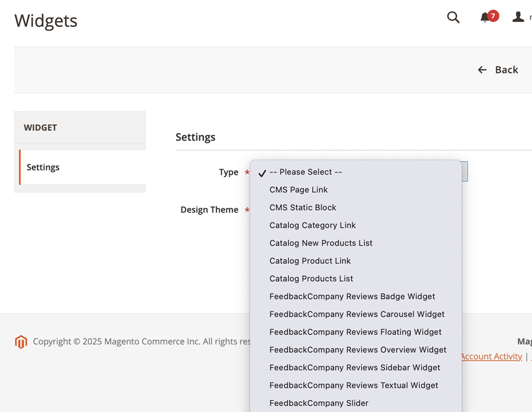Viewport: 532px width, 412px height.
Task: Choose FeedbackCompany Reviews Textual Widget
Action: click(356, 385)
